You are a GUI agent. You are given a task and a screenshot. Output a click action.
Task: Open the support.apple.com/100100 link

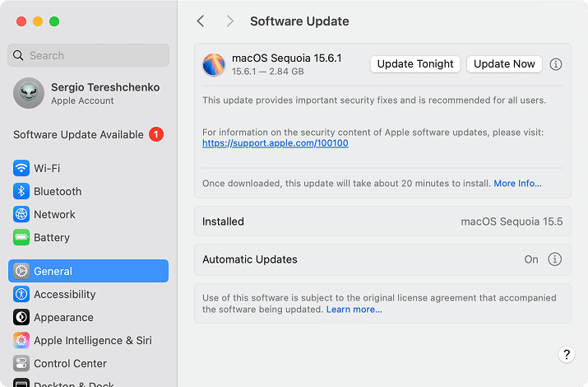(275, 143)
